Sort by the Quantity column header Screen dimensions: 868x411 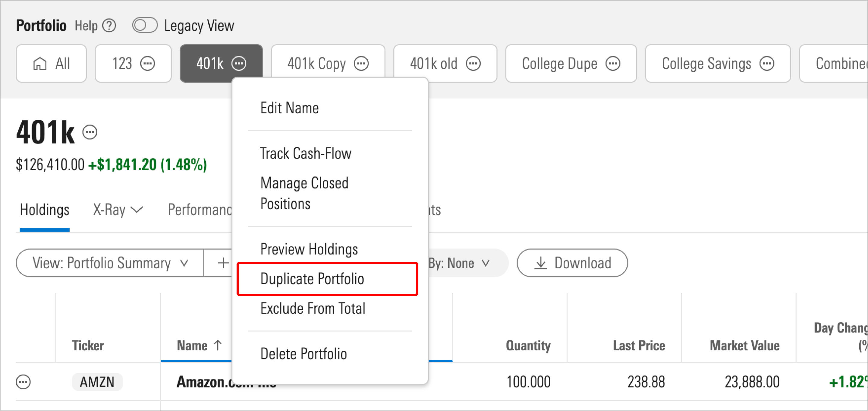point(528,346)
